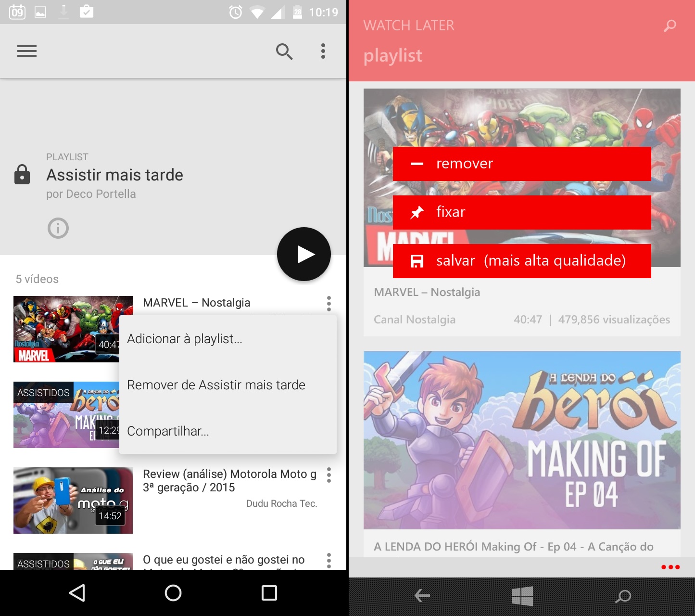The image size is (695, 616).
Task: Tap the search magnifier in YouTube toolbar
Action: click(x=284, y=51)
